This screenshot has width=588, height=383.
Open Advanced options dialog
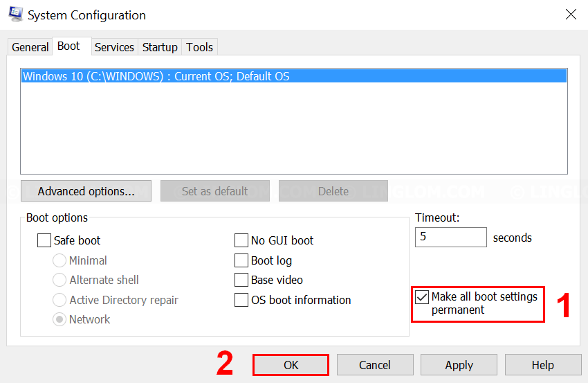click(86, 191)
